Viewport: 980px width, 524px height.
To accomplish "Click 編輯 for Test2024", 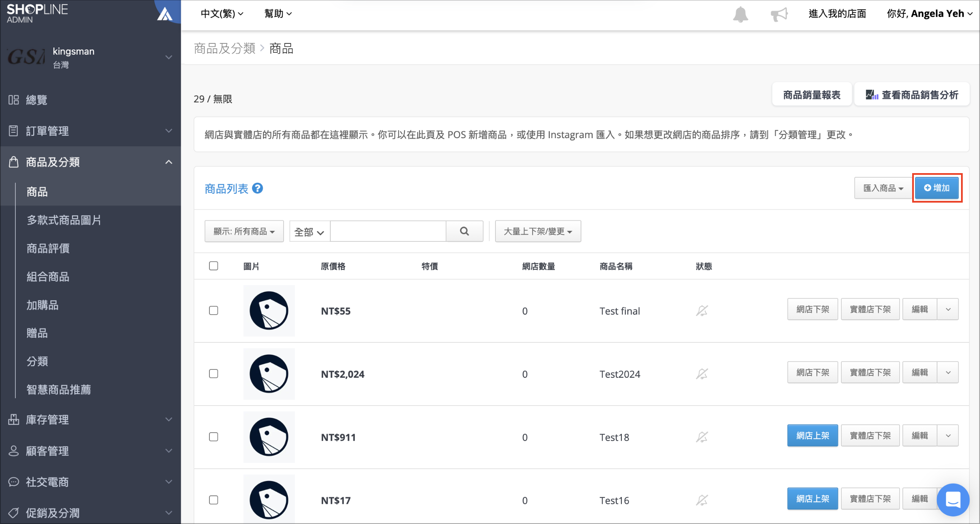I will tap(920, 372).
